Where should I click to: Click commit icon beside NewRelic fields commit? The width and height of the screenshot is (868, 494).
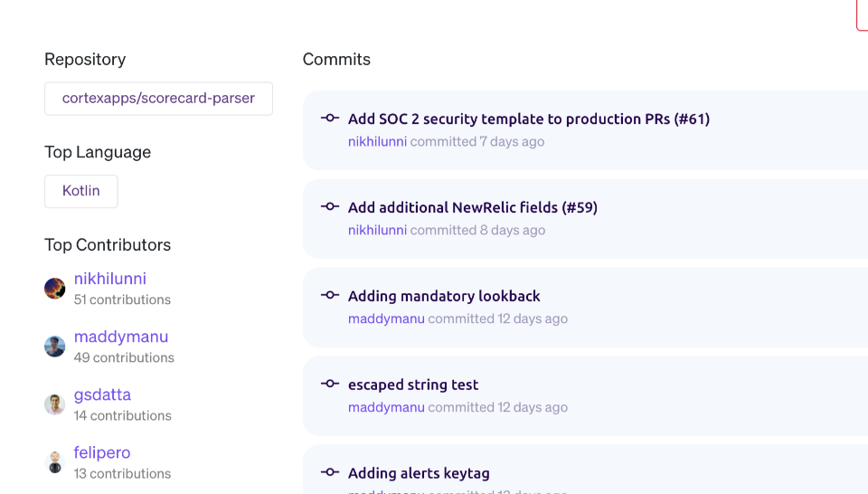[x=330, y=206]
